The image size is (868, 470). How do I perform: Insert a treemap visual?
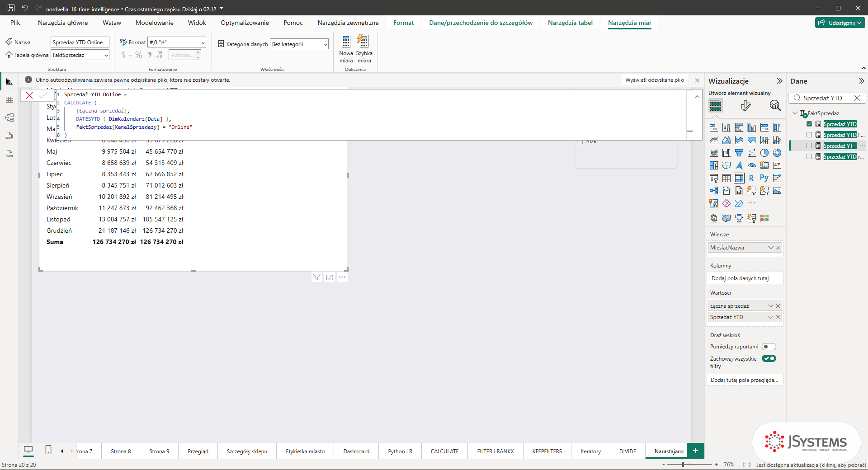click(714, 165)
